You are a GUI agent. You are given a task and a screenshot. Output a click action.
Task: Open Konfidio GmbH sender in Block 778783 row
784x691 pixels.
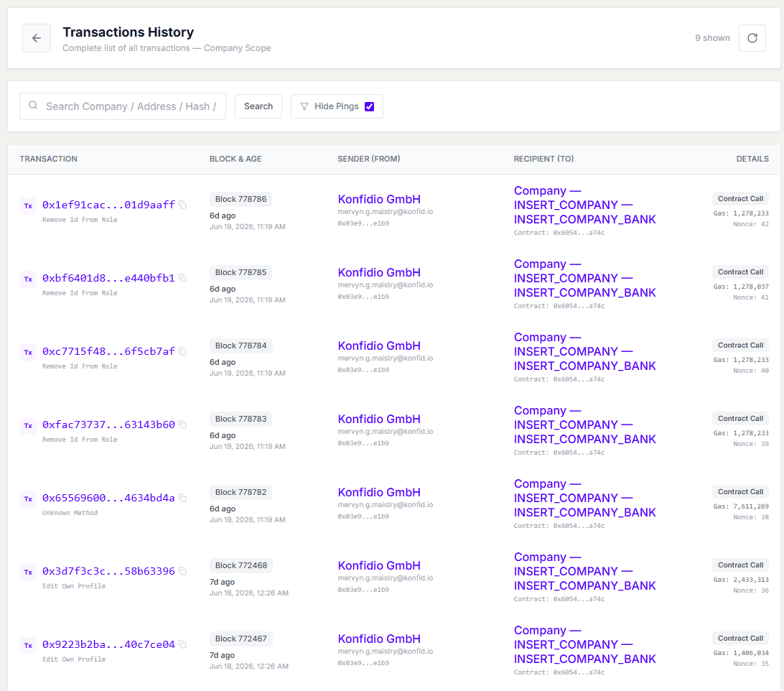point(379,419)
